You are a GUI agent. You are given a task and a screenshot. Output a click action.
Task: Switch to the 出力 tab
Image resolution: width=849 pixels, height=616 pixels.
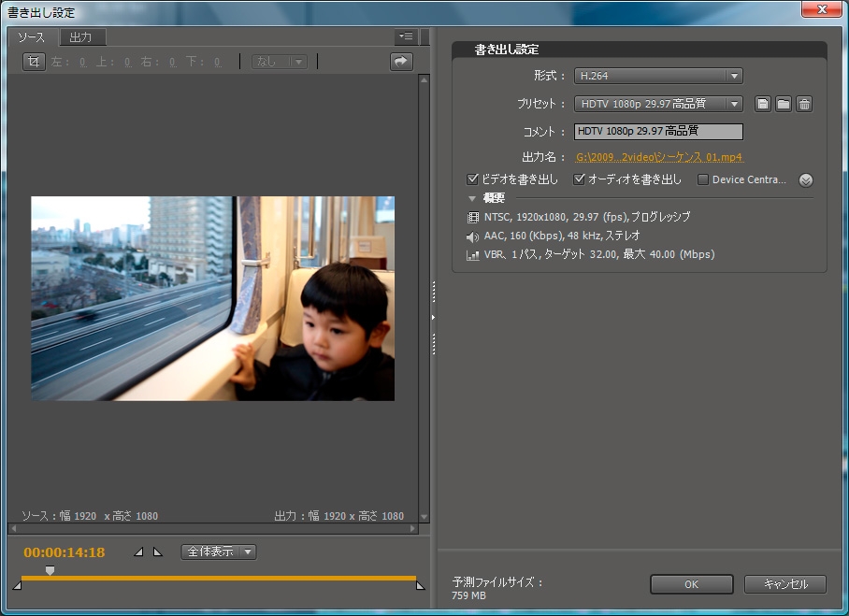coord(81,37)
